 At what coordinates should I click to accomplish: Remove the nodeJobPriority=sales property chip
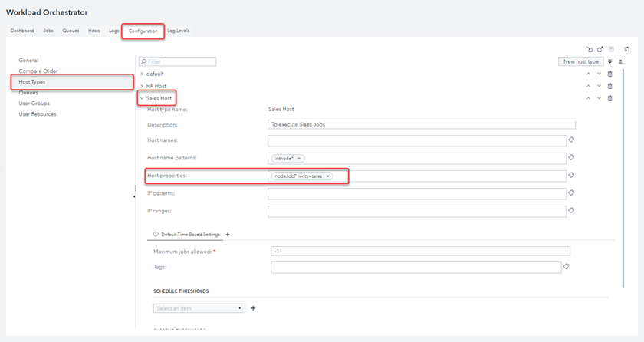coord(327,176)
